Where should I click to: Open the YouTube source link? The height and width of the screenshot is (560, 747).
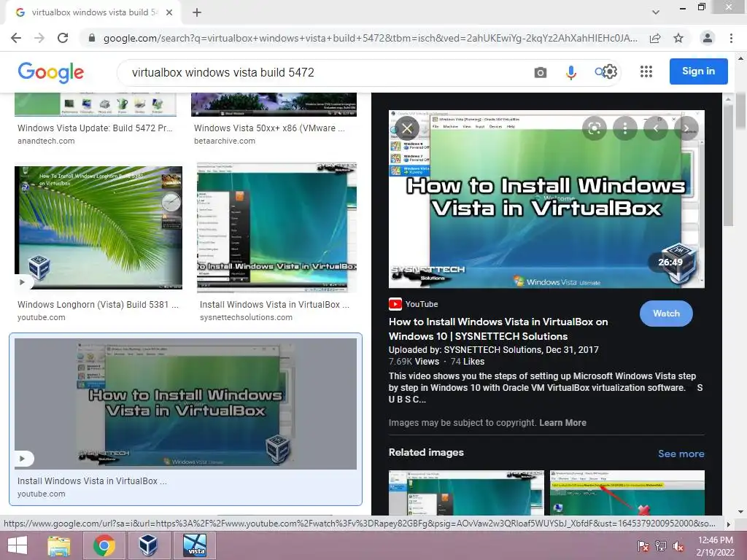414,304
